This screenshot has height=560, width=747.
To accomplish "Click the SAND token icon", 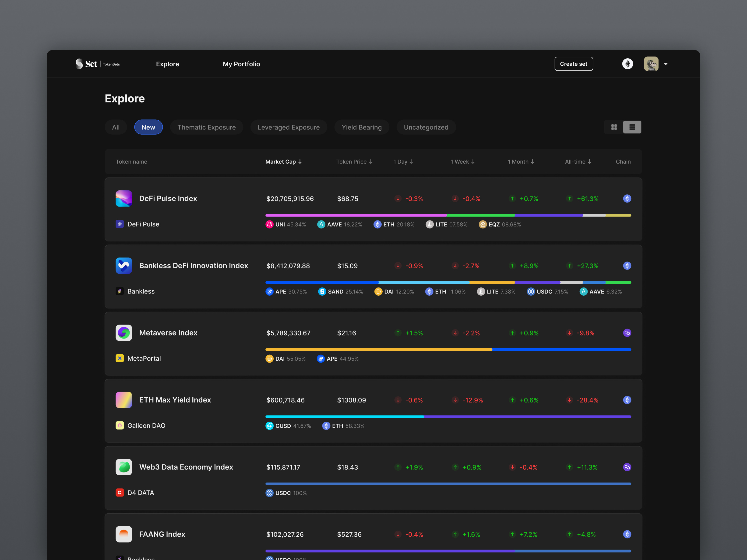I will pos(322,292).
